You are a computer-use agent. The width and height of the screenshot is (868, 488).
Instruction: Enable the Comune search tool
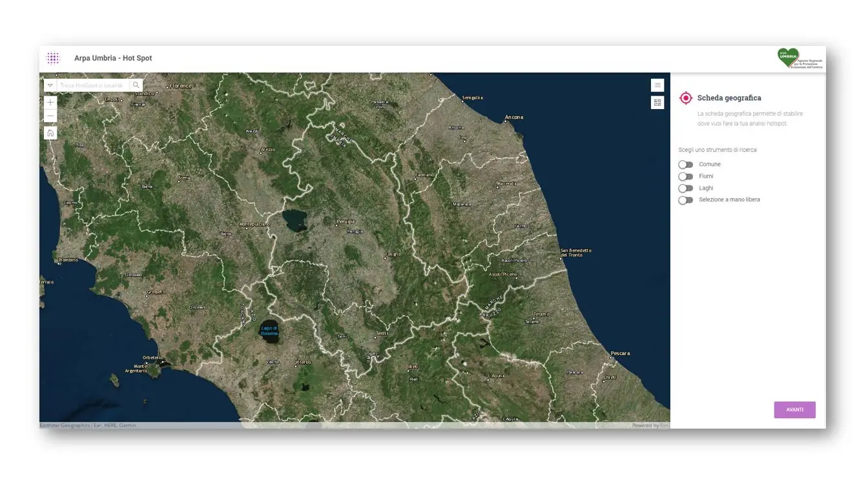(x=687, y=164)
